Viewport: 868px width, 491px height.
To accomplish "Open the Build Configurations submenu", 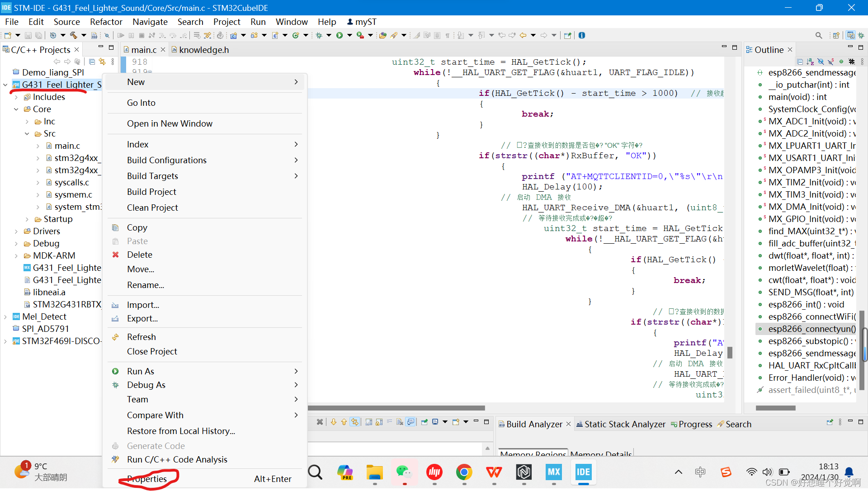I will [x=205, y=161].
